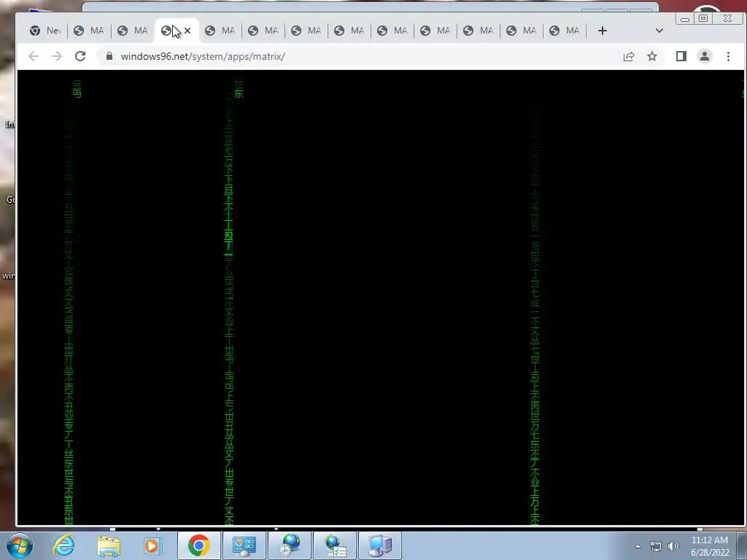Close the Chrome window
This screenshot has width=747, height=560.
(727, 18)
